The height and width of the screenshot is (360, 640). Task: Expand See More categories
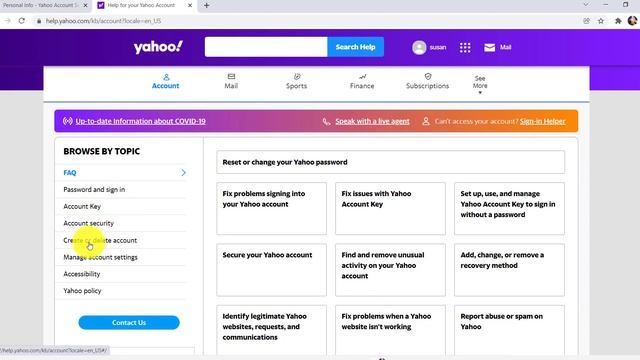(x=480, y=84)
